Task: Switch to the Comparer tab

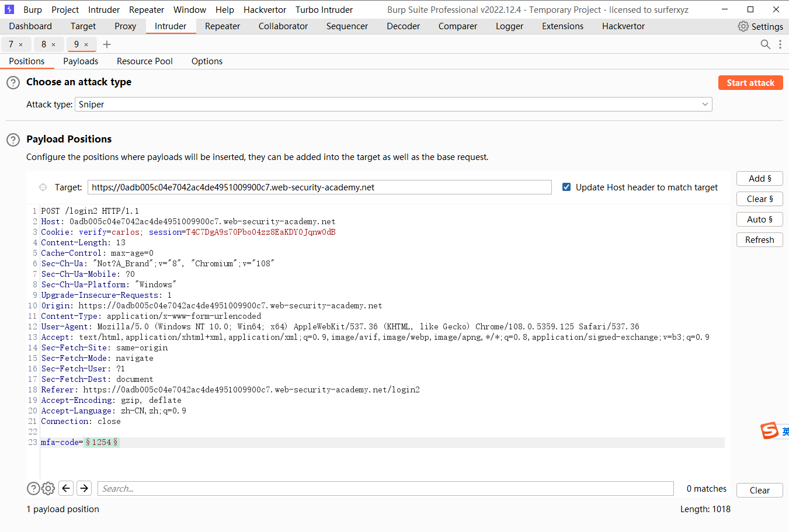Action: coord(458,26)
